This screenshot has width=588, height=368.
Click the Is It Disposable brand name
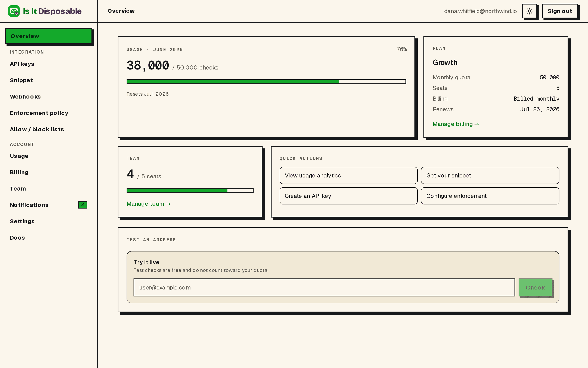pyautogui.click(x=52, y=11)
